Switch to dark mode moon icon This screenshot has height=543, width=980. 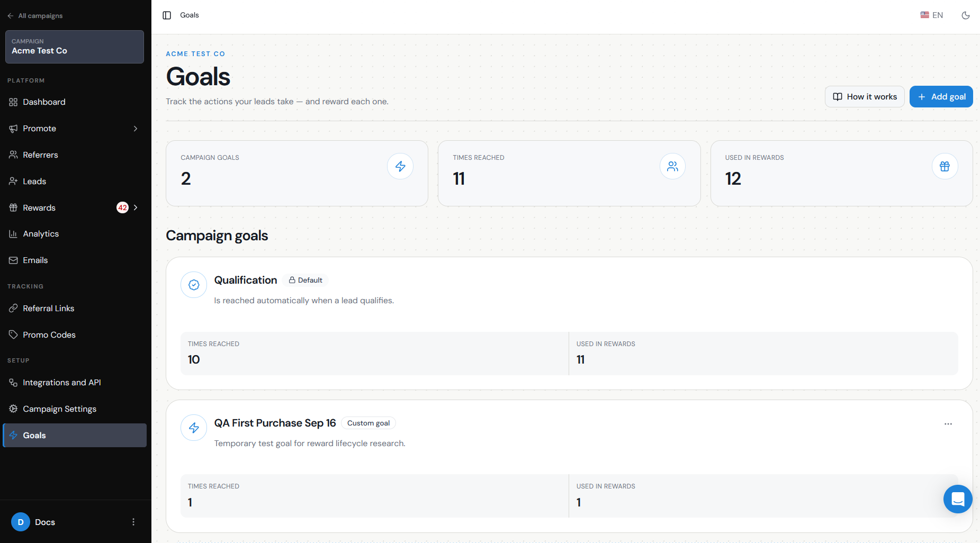[x=966, y=15]
